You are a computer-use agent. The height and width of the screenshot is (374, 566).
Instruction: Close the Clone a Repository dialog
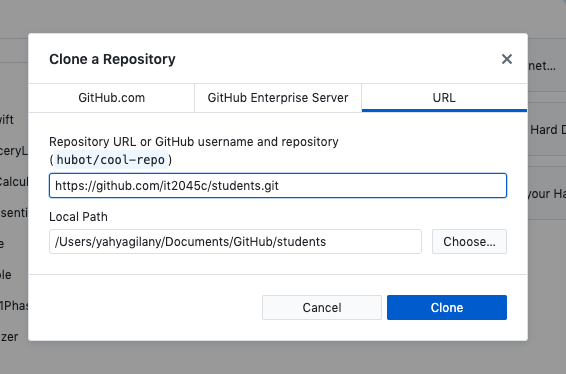click(507, 59)
